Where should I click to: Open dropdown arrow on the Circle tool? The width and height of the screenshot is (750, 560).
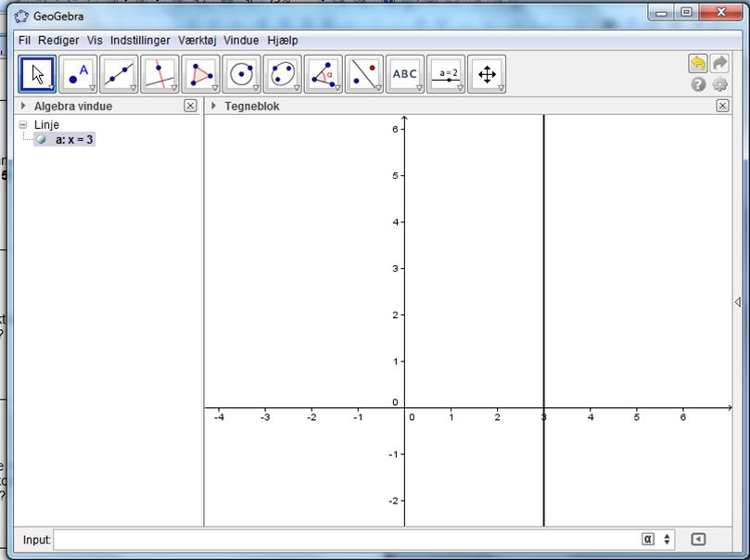tap(256, 88)
